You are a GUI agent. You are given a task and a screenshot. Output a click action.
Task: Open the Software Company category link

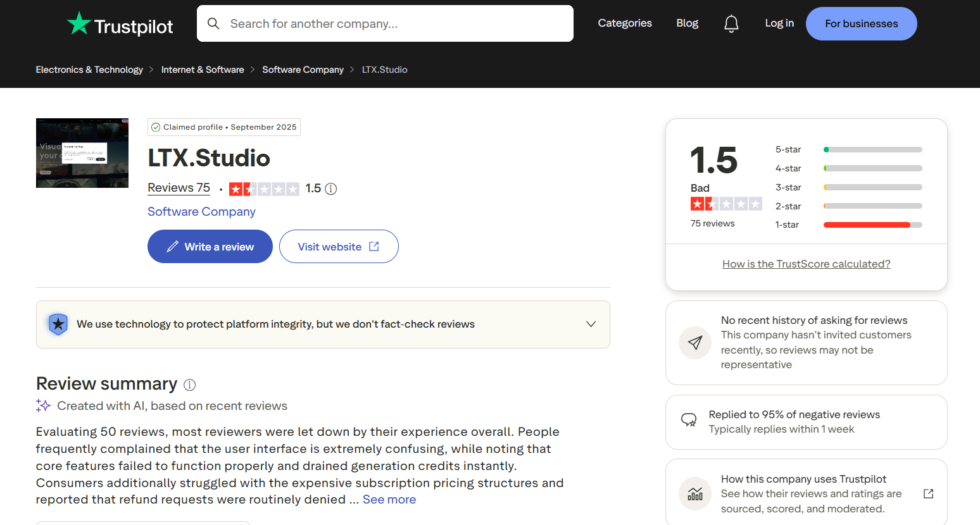pyautogui.click(x=201, y=211)
